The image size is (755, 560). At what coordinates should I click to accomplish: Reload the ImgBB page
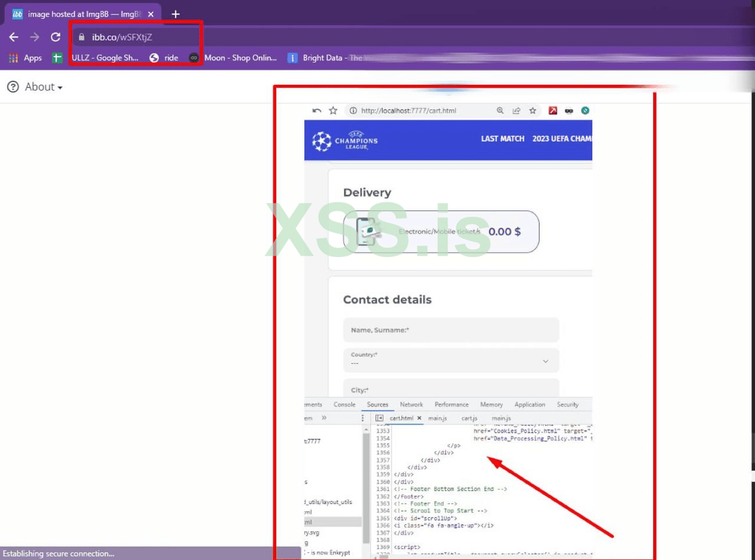pos(55,37)
